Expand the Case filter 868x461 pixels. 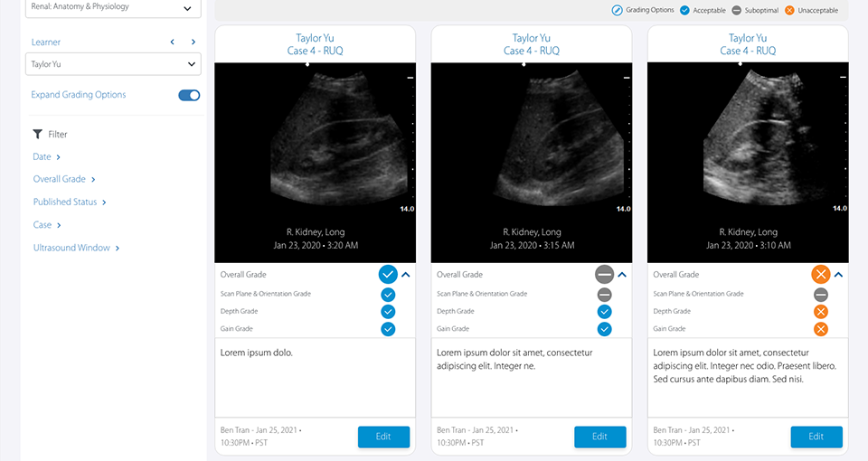(47, 225)
